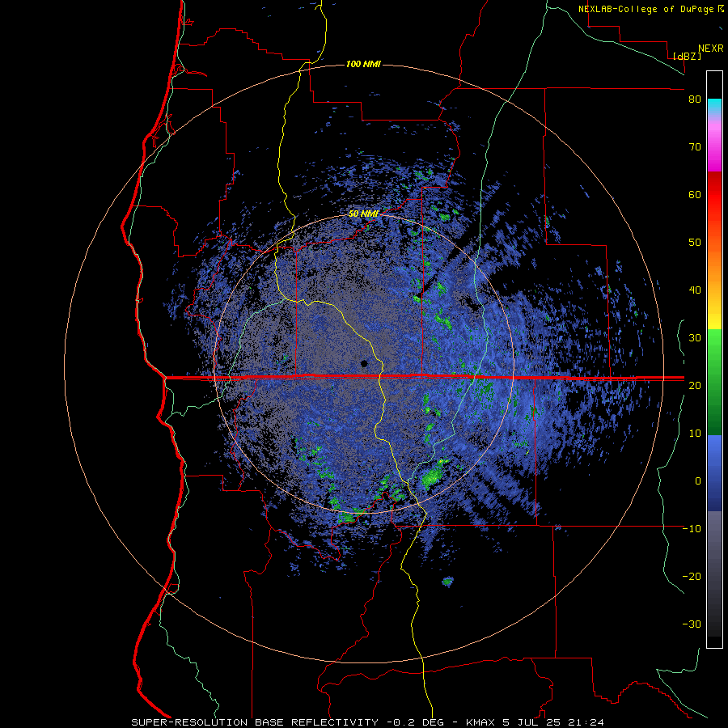Image resolution: width=728 pixels, height=728 pixels.
Task: Click the 70 value on dBZ scale
Action: (x=695, y=146)
